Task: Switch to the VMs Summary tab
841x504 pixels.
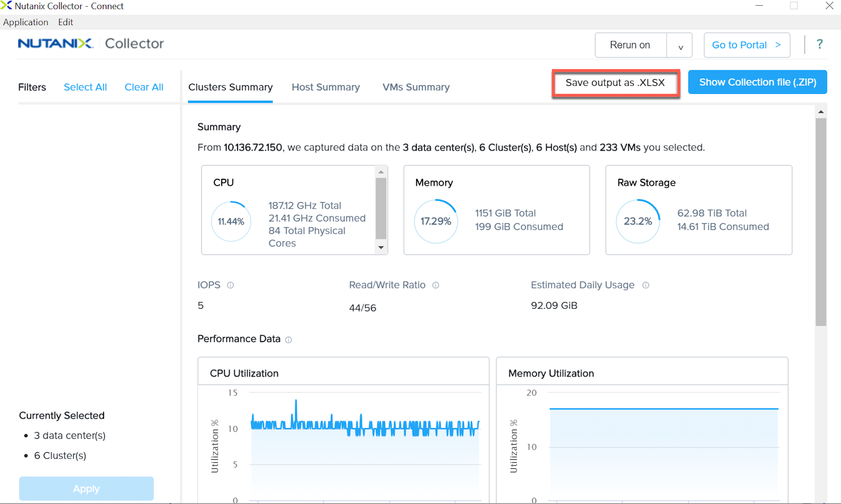Action: point(416,87)
